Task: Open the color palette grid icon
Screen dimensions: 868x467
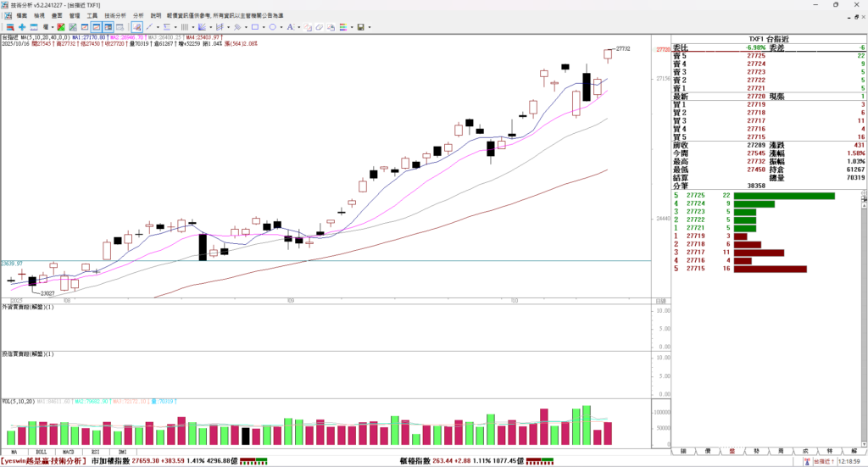Action: 343,27
